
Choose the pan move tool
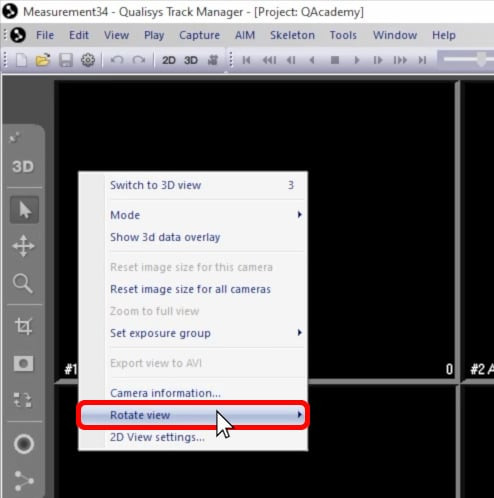coord(23,246)
